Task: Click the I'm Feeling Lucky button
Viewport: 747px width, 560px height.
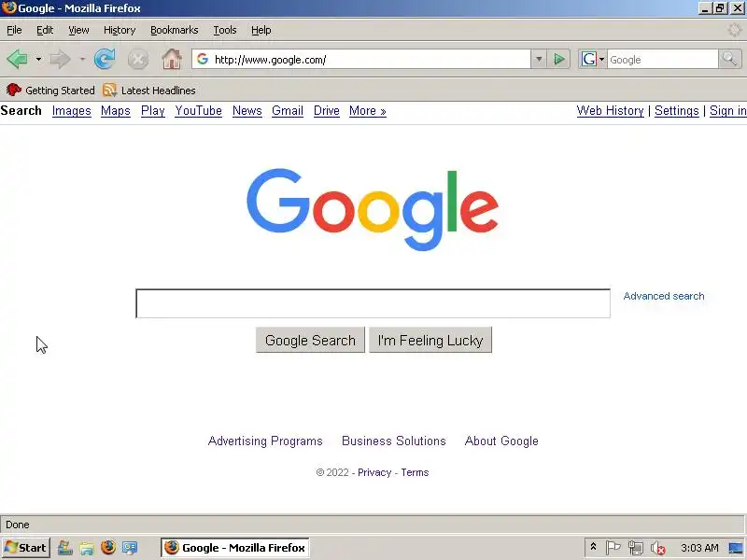Action: click(x=430, y=340)
